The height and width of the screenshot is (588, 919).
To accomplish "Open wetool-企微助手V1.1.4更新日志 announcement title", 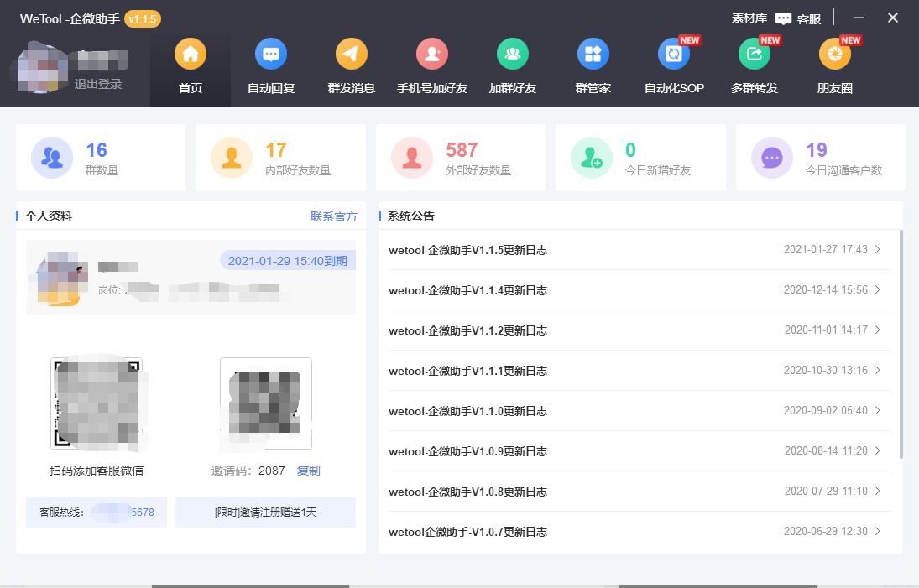I will pyautogui.click(x=467, y=290).
